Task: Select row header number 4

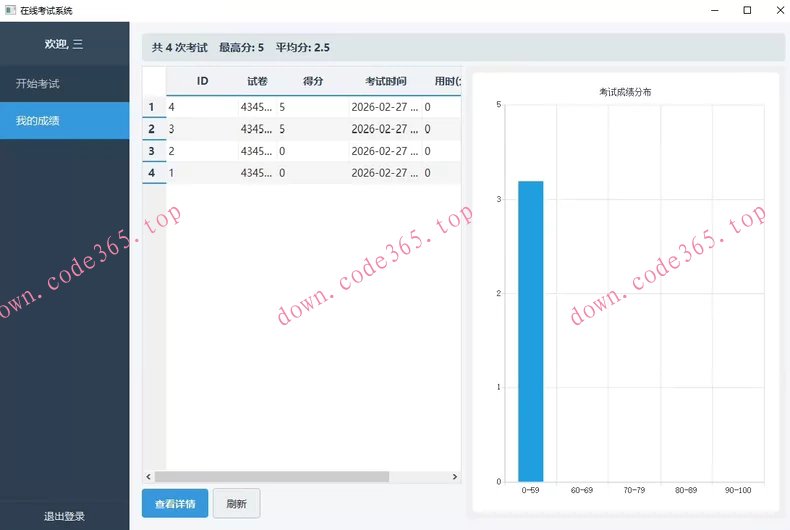Action: click(154, 173)
